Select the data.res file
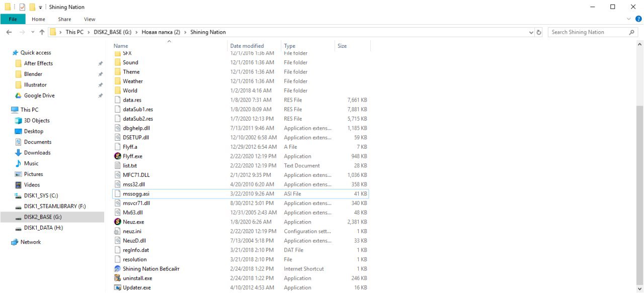 (240, 100)
